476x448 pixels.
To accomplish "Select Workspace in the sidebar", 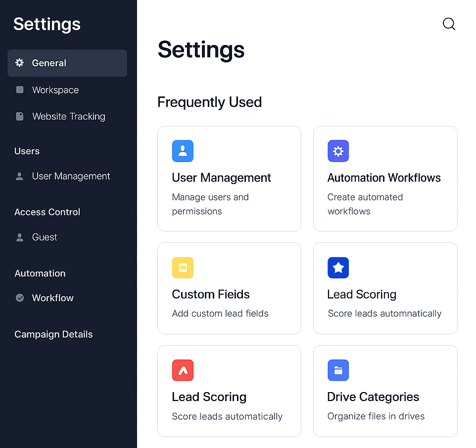I will (55, 90).
